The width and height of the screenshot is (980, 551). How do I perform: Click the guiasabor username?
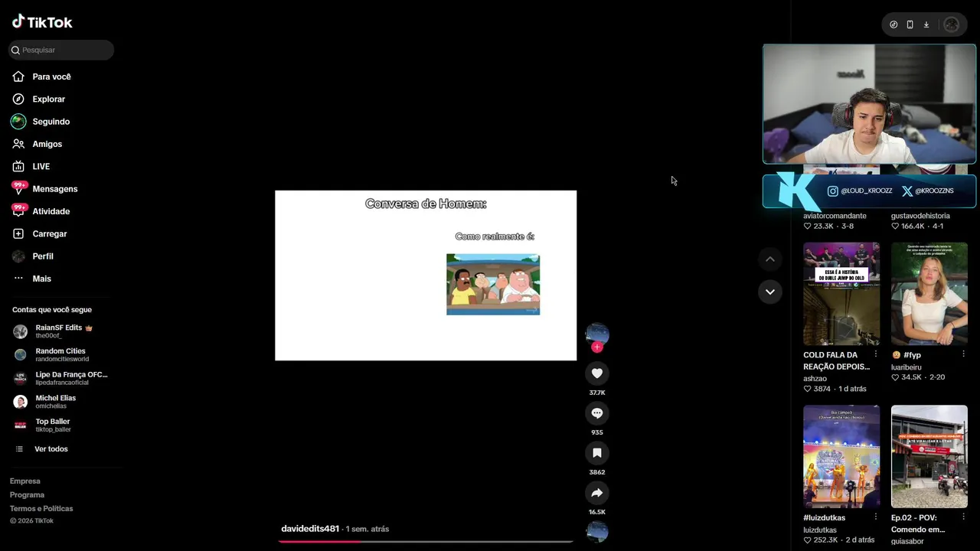(907, 541)
